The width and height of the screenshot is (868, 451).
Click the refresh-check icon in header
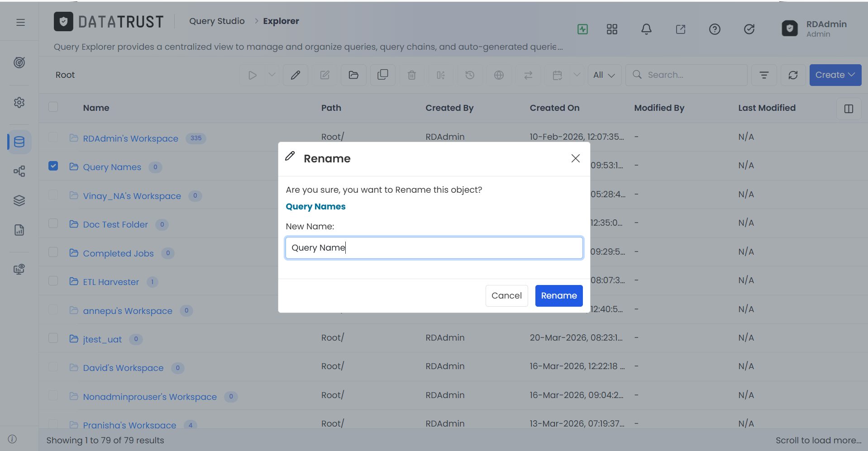pyautogui.click(x=749, y=29)
